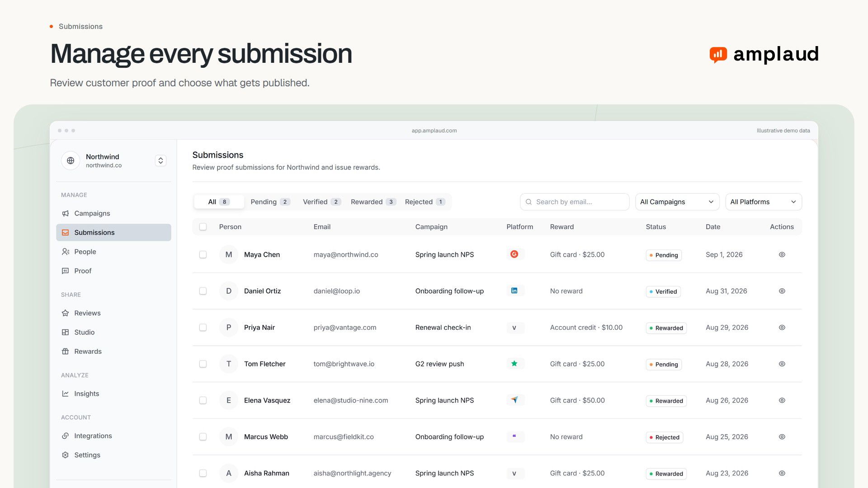868x488 pixels.
Task: Click the Campaigns megaphone icon in sidebar
Action: [x=66, y=213]
